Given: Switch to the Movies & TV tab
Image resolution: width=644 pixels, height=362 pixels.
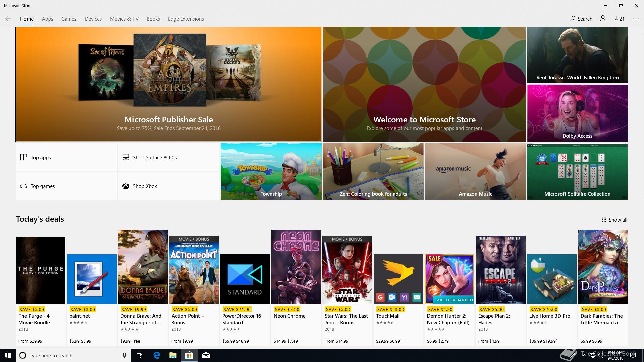Looking at the screenshot, I should [x=124, y=19].
